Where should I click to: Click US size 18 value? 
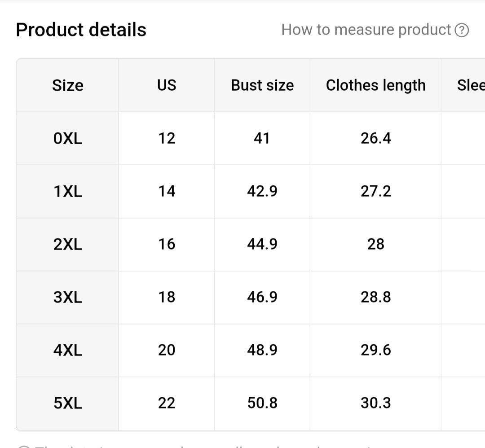click(x=166, y=297)
